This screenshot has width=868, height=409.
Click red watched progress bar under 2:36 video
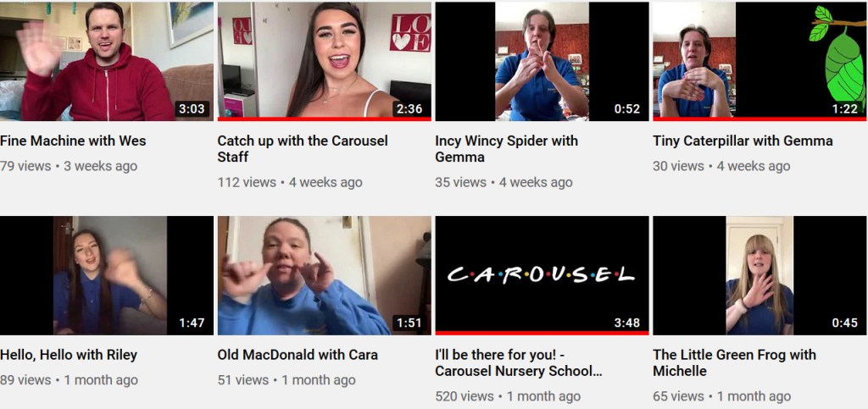pos(324,119)
